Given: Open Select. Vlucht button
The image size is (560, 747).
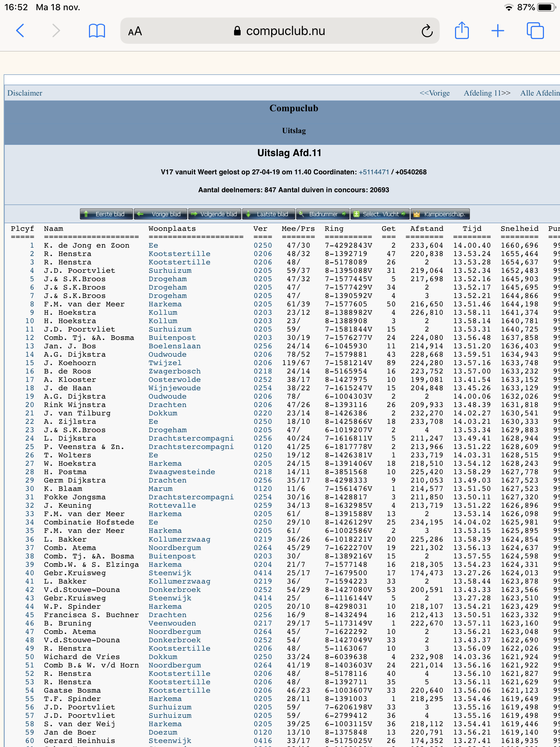Looking at the screenshot, I should pos(380,214).
